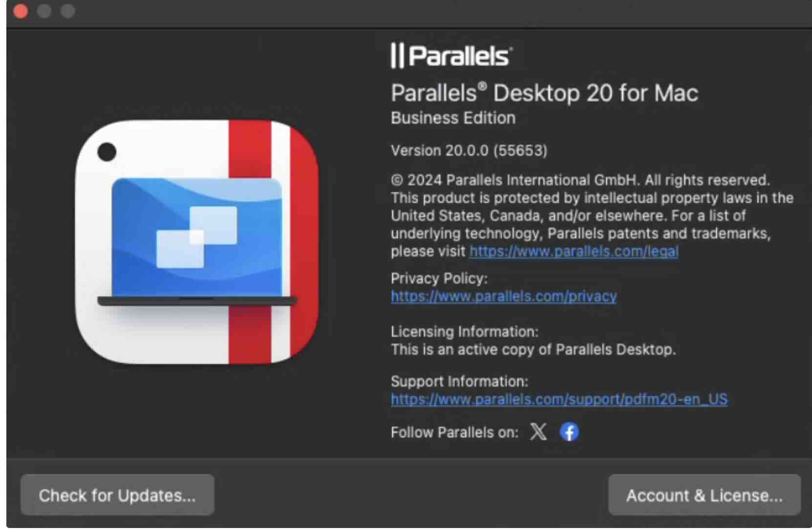
Task: Click the Parallels logo at top
Action: (x=451, y=55)
